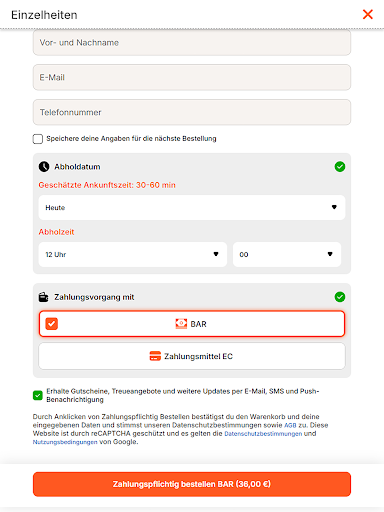Screen dimensions: 384x512
Task: Select Zahlungsmittel EC payment option
Action: point(192,356)
